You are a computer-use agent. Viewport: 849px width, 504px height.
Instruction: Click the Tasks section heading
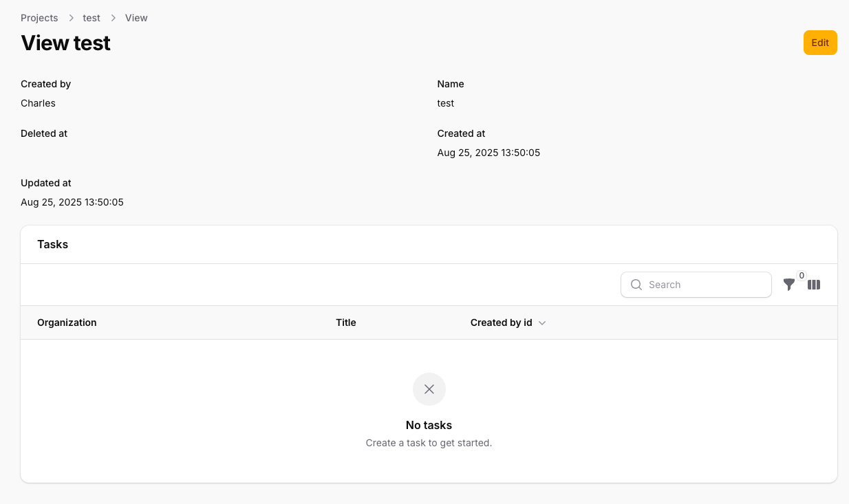(53, 244)
